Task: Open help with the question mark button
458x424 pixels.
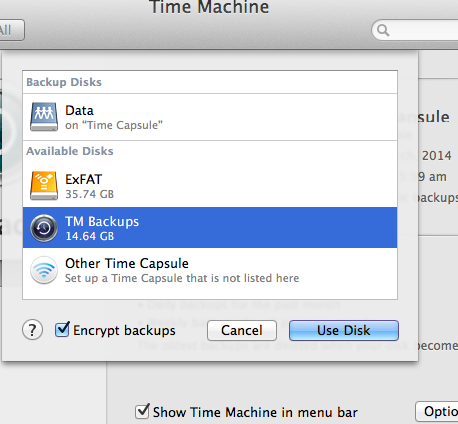Action: (32, 330)
